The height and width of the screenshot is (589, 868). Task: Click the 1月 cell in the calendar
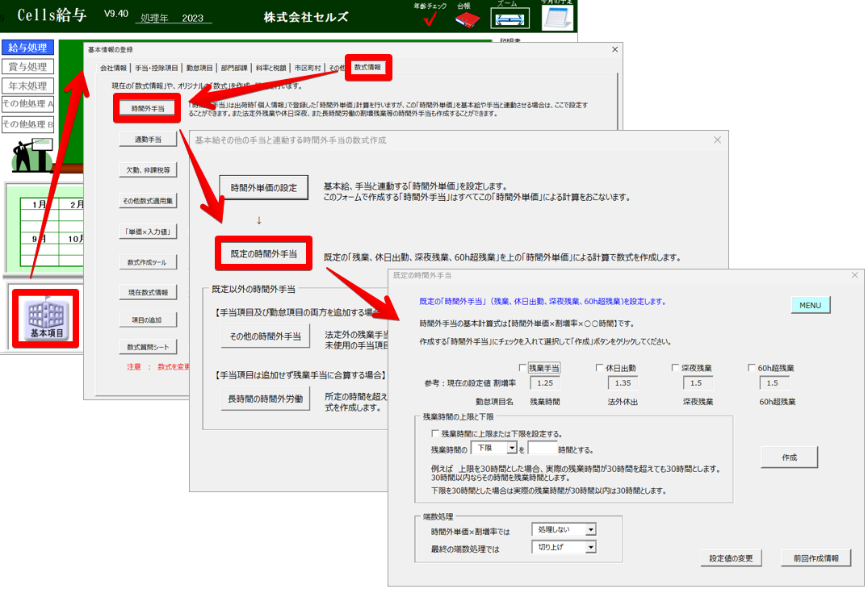pyautogui.click(x=39, y=205)
